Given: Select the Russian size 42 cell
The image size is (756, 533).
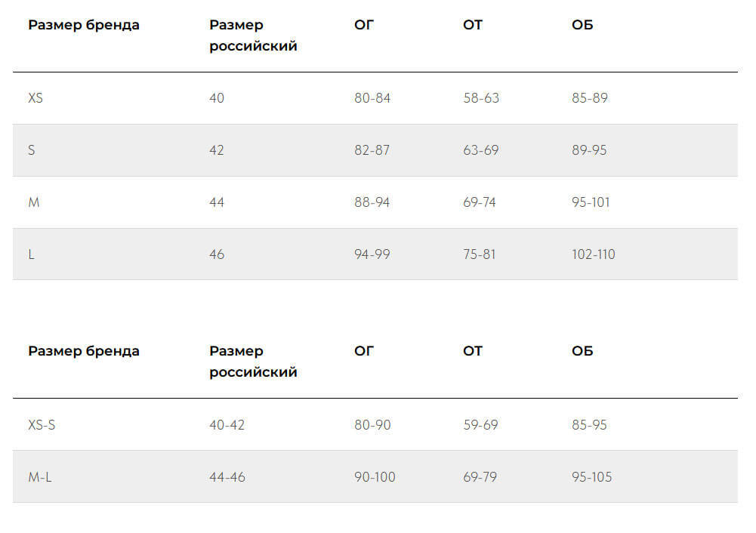Looking at the screenshot, I should (x=217, y=150).
